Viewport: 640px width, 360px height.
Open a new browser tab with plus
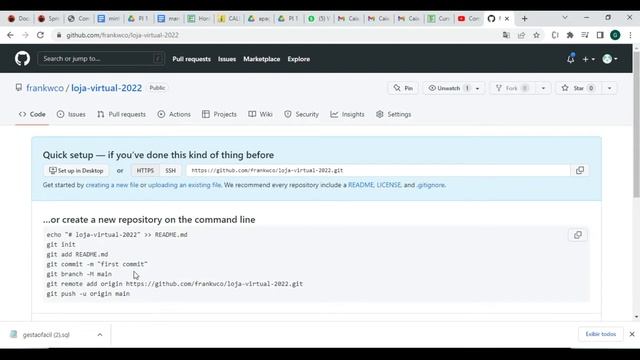point(524,19)
